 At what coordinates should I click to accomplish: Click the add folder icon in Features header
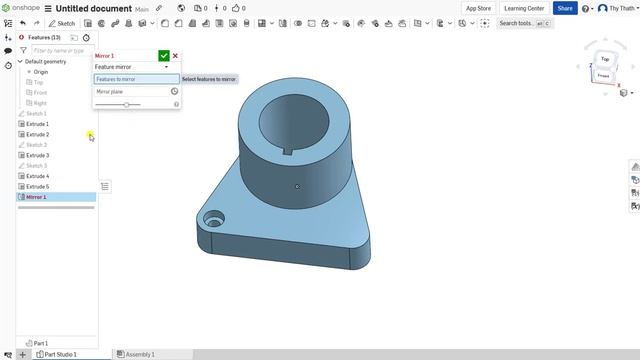click(74, 38)
